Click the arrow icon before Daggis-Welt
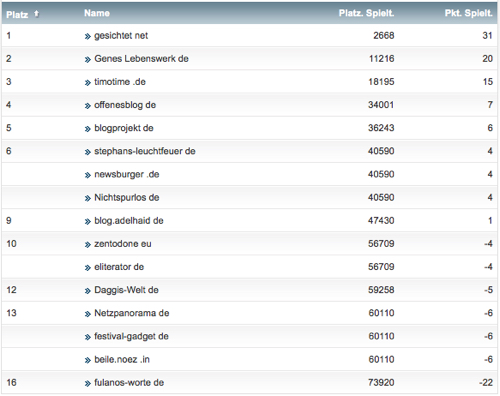 (x=87, y=291)
